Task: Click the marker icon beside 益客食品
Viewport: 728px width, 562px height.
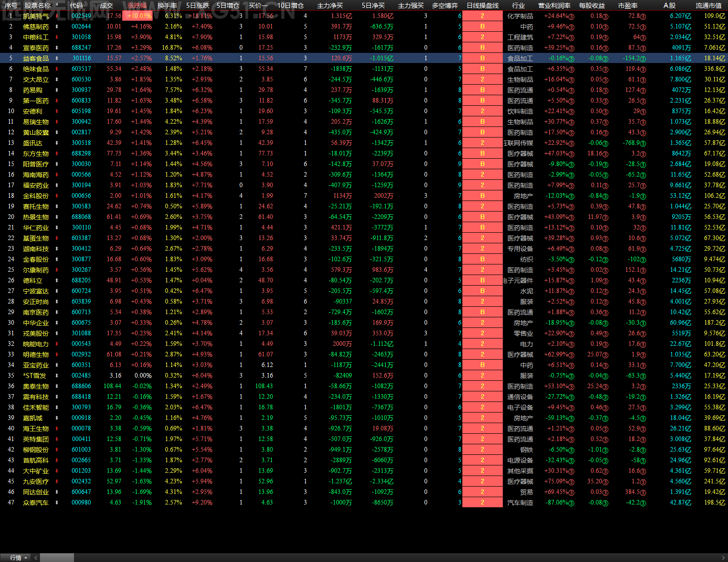Action: (57, 58)
